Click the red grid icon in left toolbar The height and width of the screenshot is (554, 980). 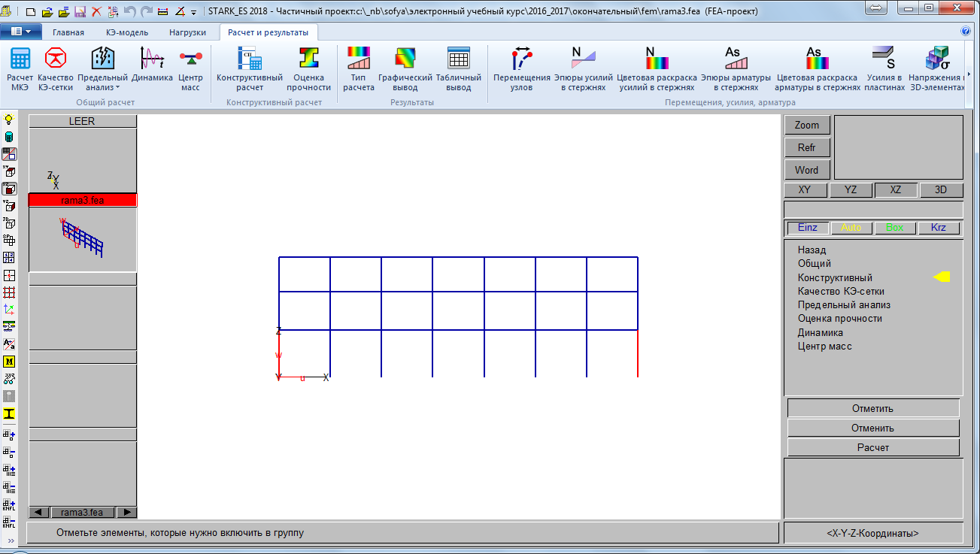coord(9,292)
